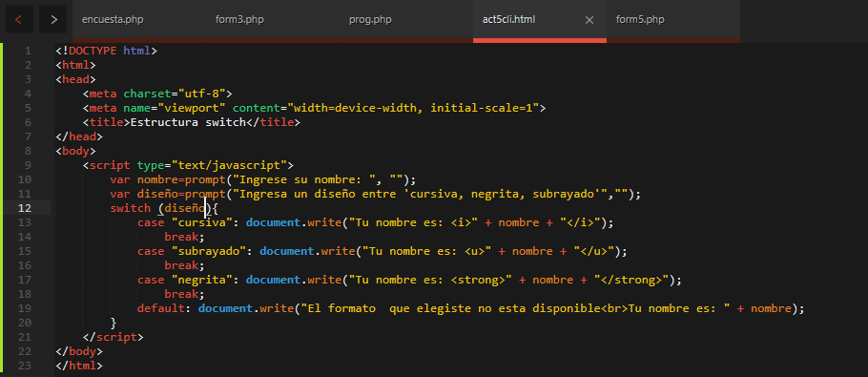Click the closing </script> tag

tap(114, 337)
